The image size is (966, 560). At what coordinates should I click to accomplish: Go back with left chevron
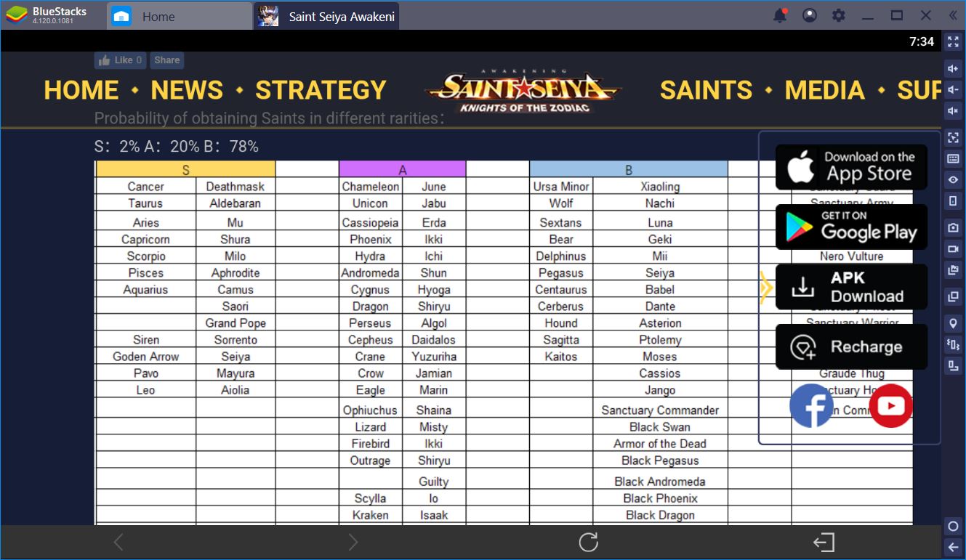click(x=118, y=542)
